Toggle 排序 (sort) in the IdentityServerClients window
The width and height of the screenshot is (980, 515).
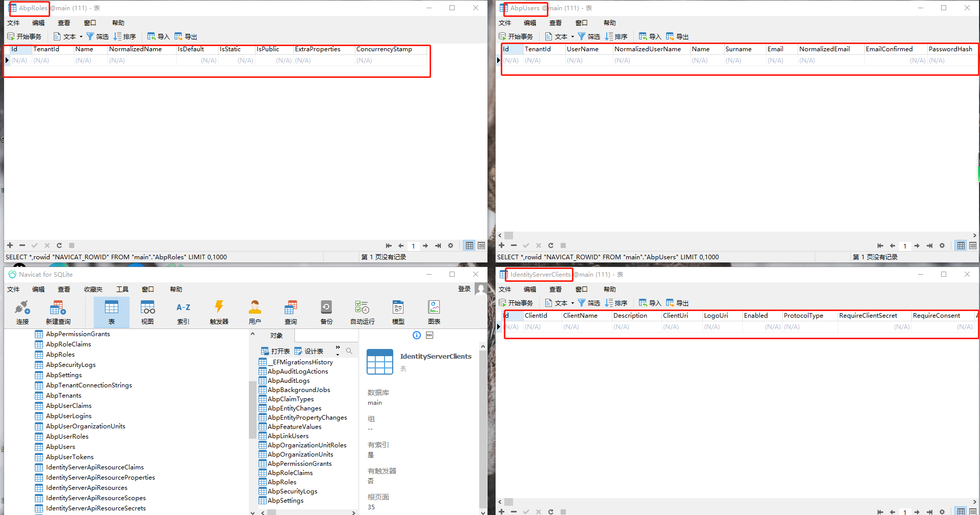pyautogui.click(x=616, y=302)
